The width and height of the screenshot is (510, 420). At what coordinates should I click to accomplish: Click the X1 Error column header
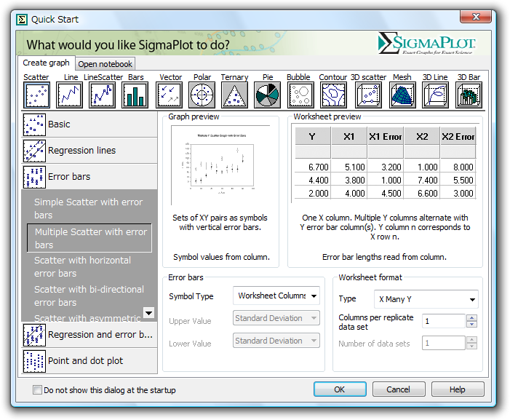386,136
